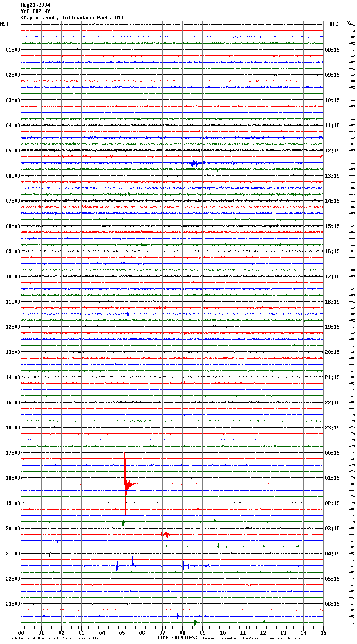Click the red wave packet after 20:00 MST
357x644 pixels.
165,534
